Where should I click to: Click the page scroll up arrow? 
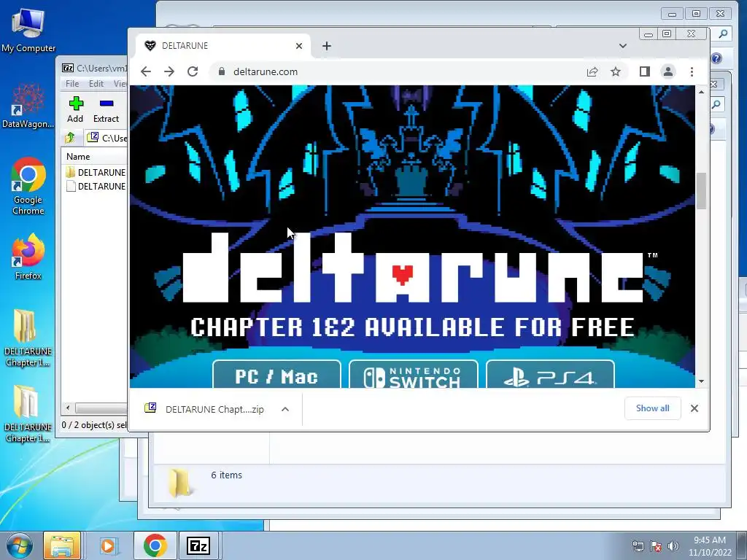(701, 92)
